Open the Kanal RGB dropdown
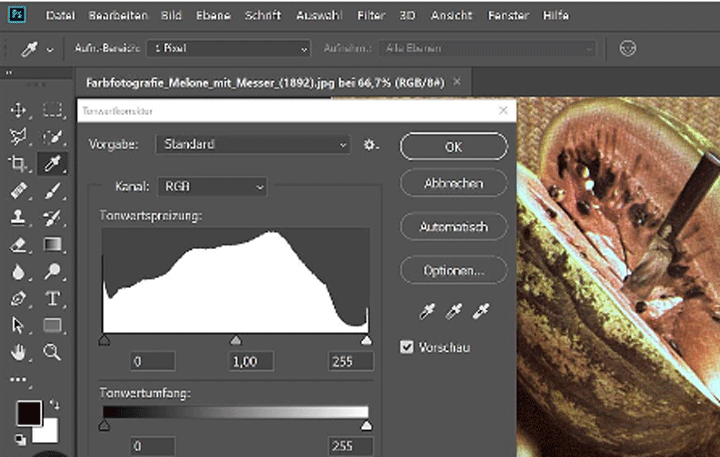The height and width of the screenshot is (457, 720). point(212,187)
